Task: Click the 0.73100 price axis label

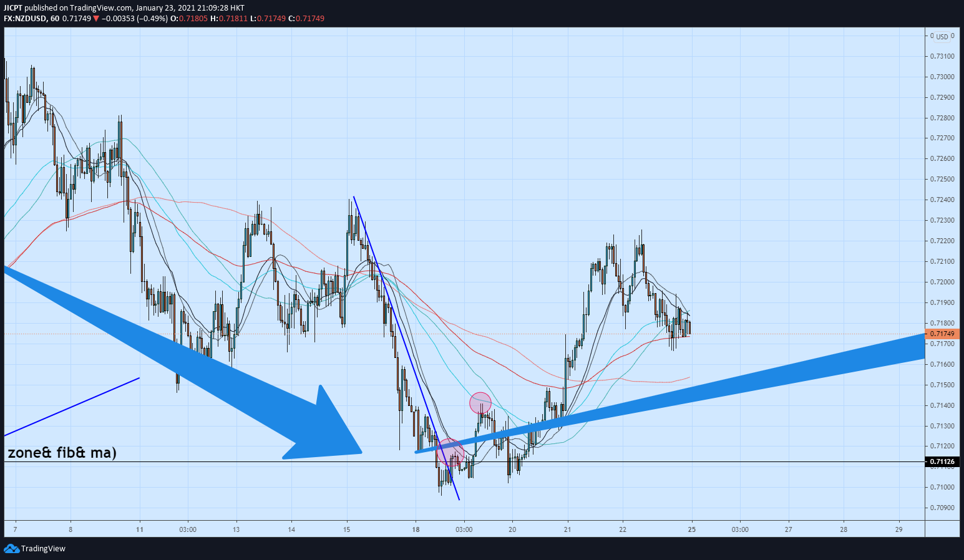Action: pyautogui.click(x=942, y=56)
